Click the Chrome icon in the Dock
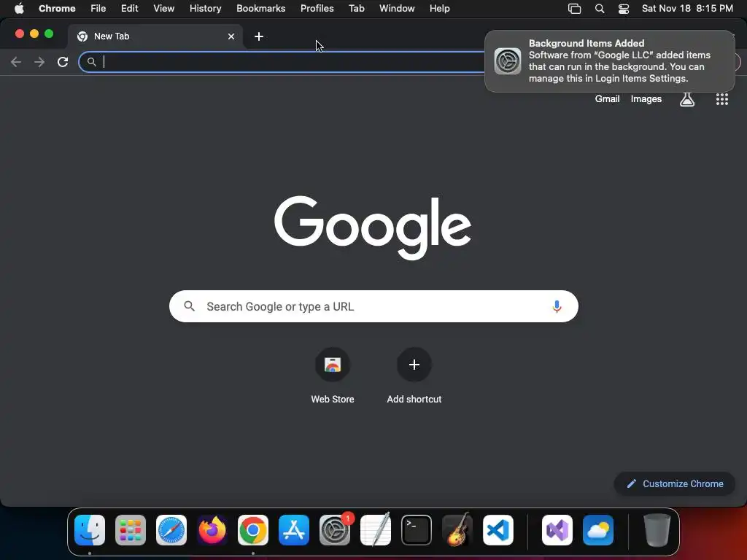Viewport: 747px width, 560px height. 253,530
